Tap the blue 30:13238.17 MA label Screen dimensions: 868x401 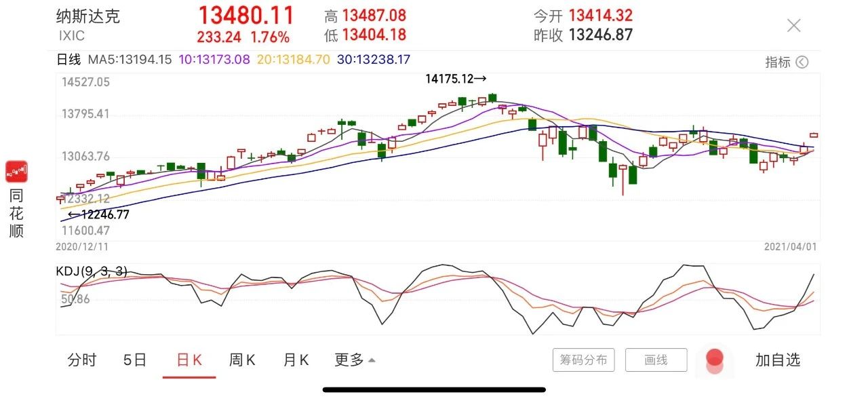pyautogui.click(x=374, y=60)
